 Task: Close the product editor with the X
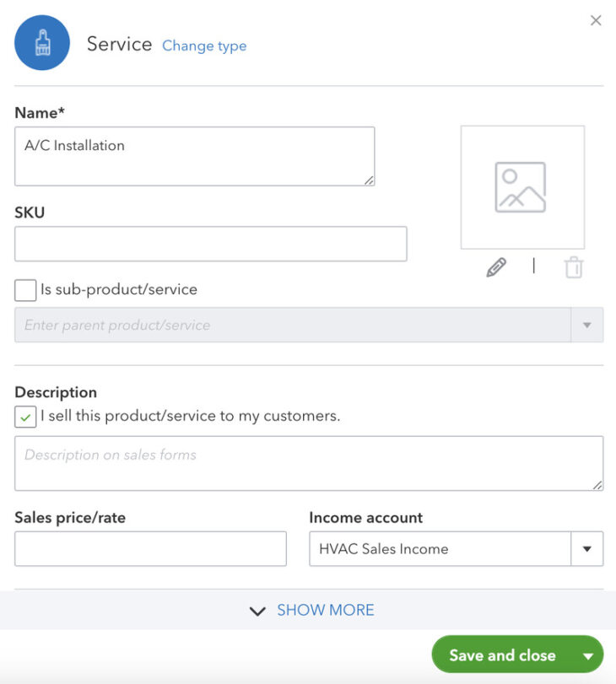(x=597, y=20)
